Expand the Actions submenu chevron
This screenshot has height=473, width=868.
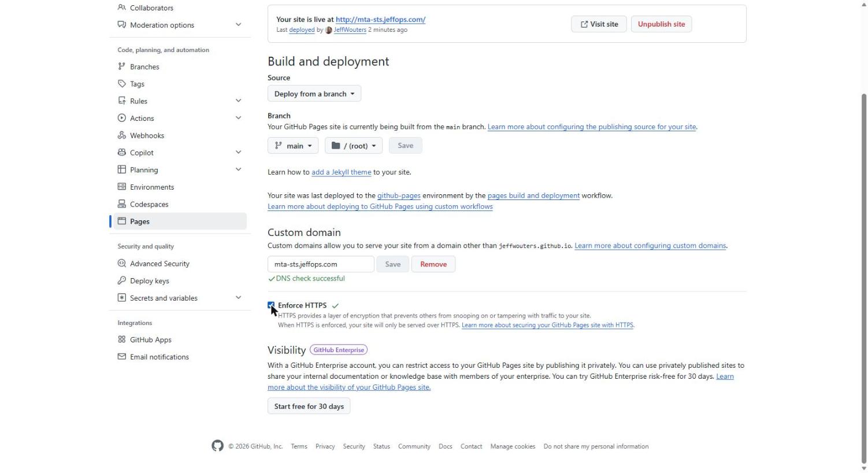[x=238, y=118]
